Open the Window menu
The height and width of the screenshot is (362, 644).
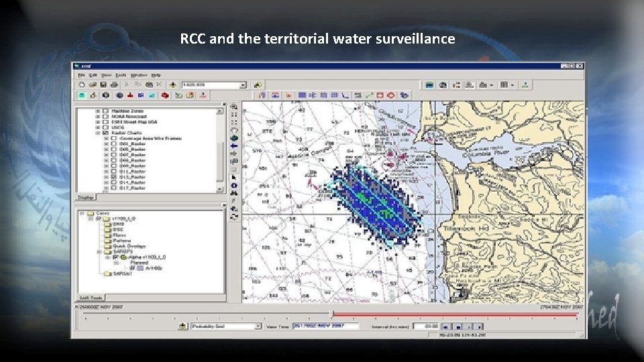tap(139, 76)
